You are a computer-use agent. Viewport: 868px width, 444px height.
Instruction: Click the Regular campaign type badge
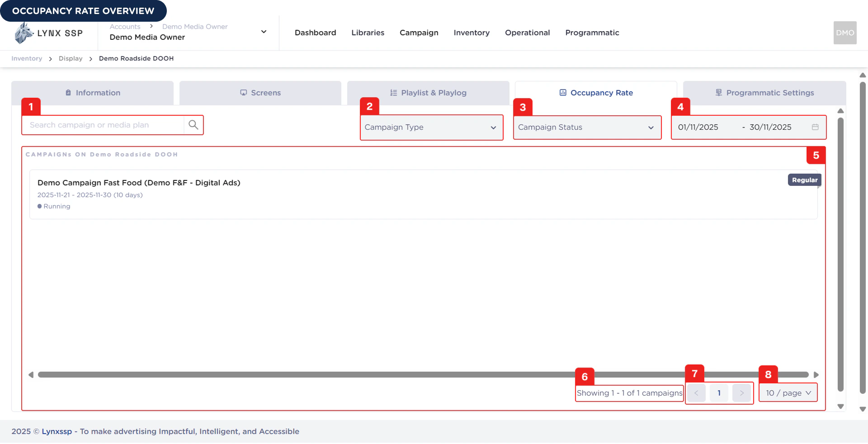[x=805, y=180]
